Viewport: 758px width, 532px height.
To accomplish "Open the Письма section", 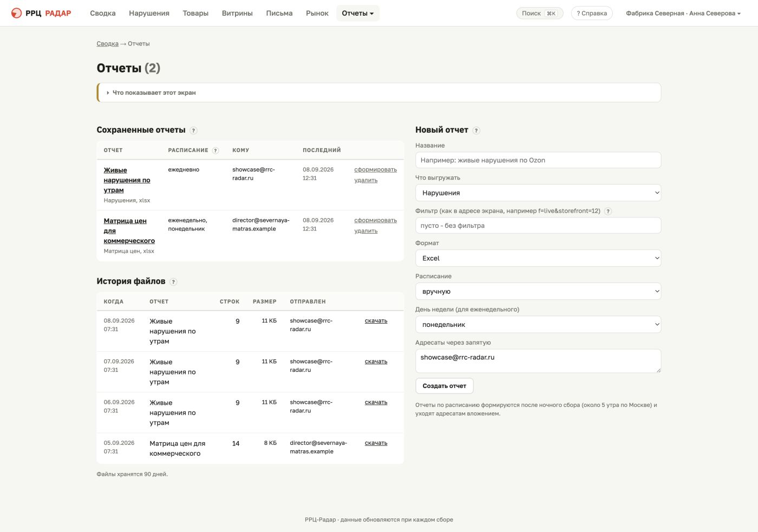I will [279, 13].
